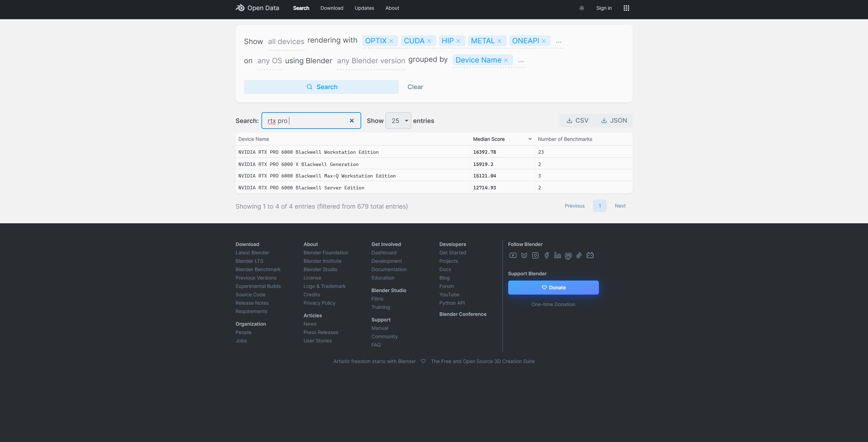The height and width of the screenshot is (442, 868).
Task: Select RTX PRO 6000 X Blackwell Generation row
Action: [434, 164]
